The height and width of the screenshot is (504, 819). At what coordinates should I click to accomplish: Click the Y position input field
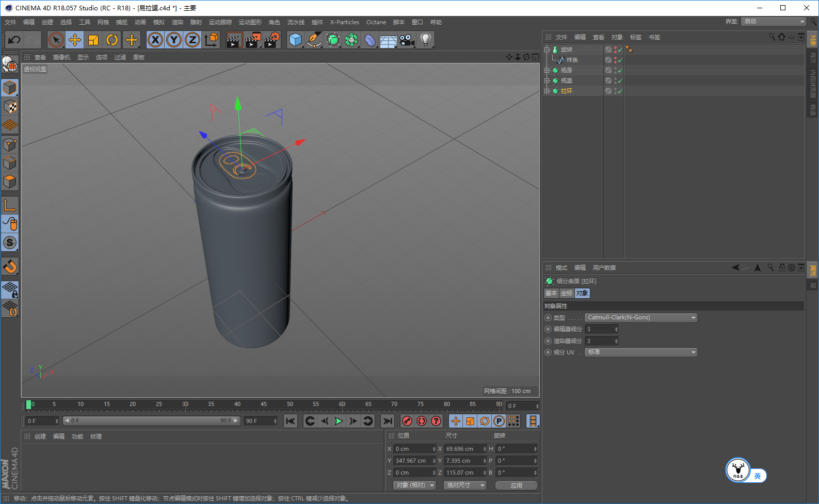tap(413, 461)
